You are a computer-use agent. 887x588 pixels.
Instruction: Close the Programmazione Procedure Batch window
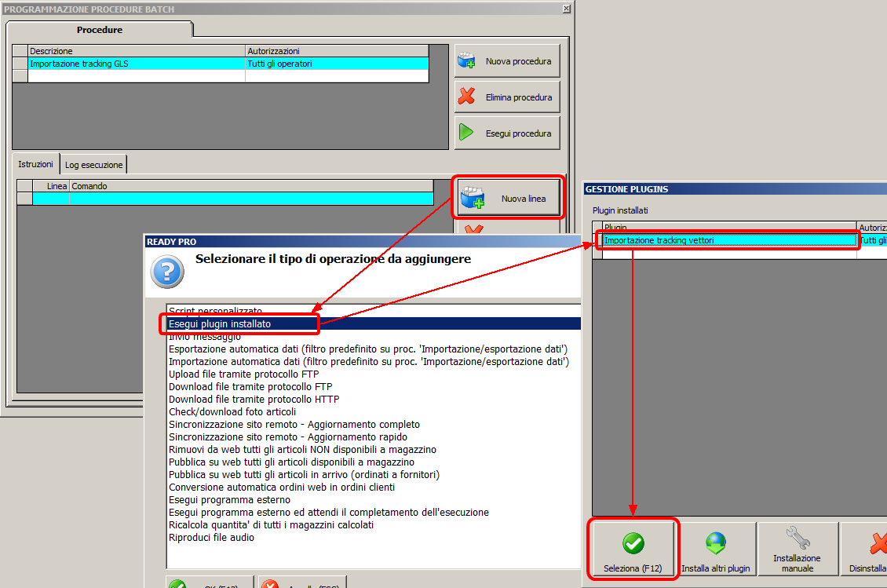click(567, 9)
